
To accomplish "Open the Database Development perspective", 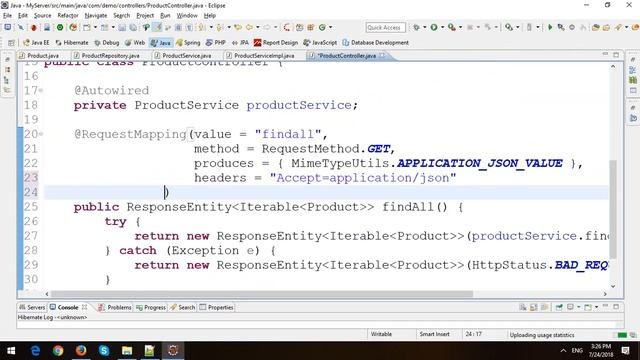I will (x=376, y=42).
